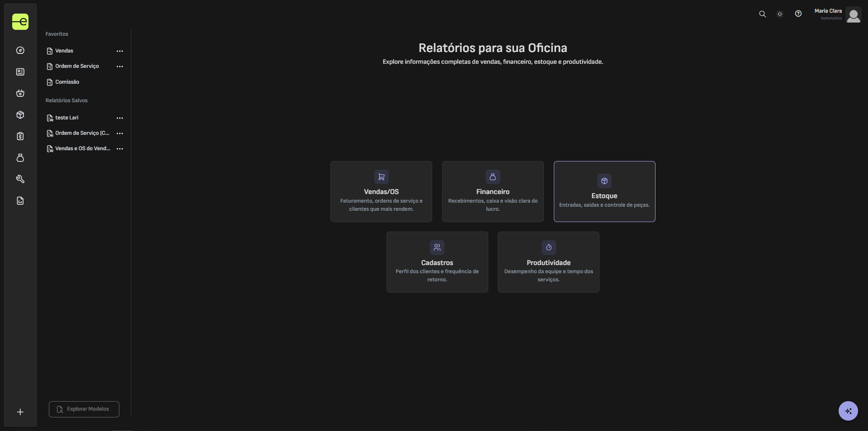Click the plus icon at sidebar bottom

point(20,412)
